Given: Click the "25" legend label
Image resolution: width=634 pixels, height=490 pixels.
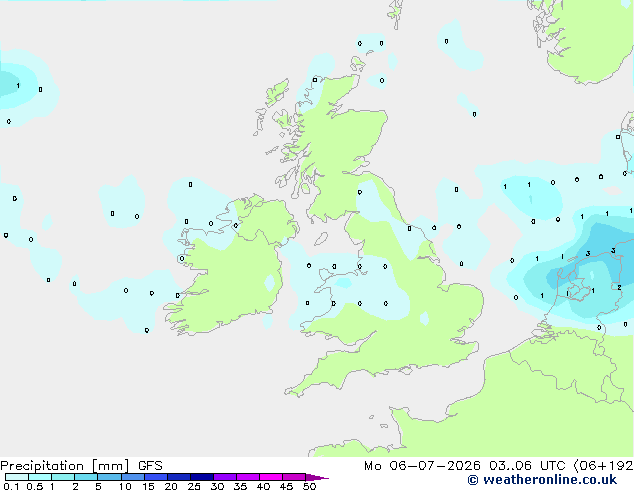Looking at the screenshot, I should pyautogui.click(x=194, y=486).
